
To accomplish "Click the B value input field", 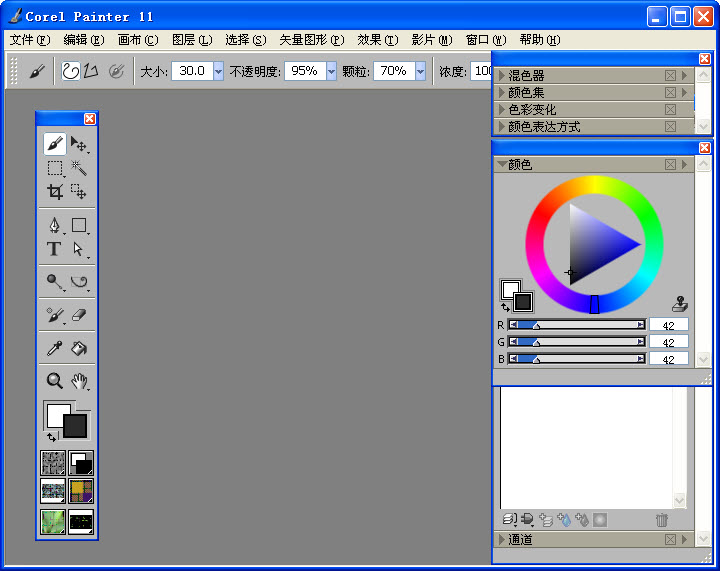I will click(669, 359).
